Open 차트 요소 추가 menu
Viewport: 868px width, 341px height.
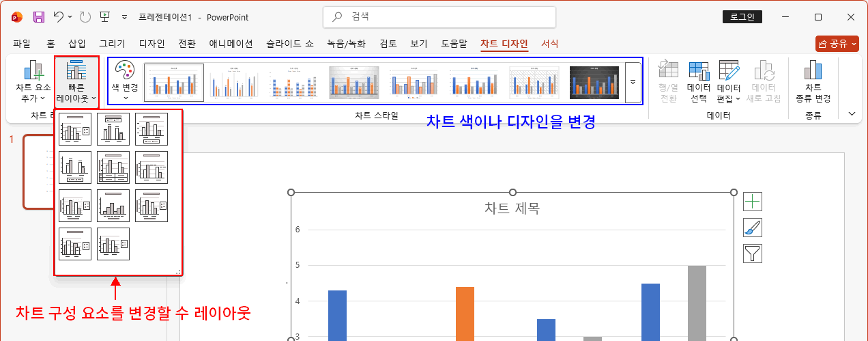[33, 83]
